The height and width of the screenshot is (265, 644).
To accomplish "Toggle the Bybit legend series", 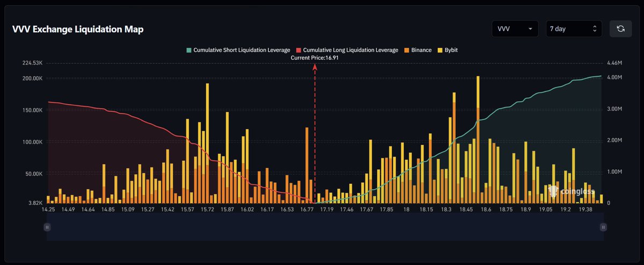I will pyautogui.click(x=448, y=50).
